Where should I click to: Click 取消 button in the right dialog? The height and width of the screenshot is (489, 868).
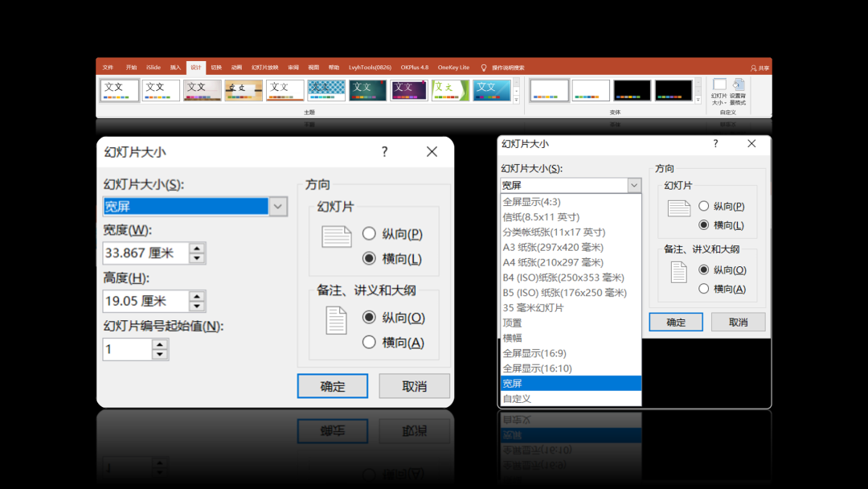coord(738,322)
